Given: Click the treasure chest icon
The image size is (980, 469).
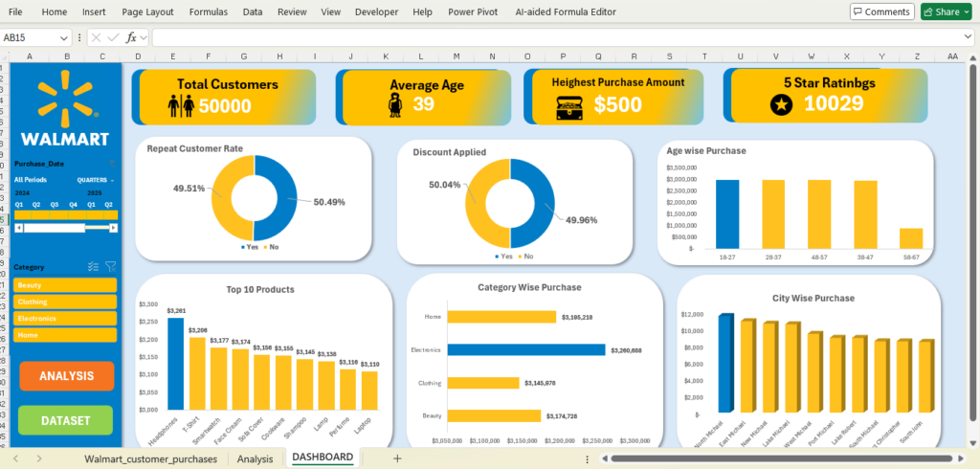Looking at the screenshot, I should click(x=569, y=107).
